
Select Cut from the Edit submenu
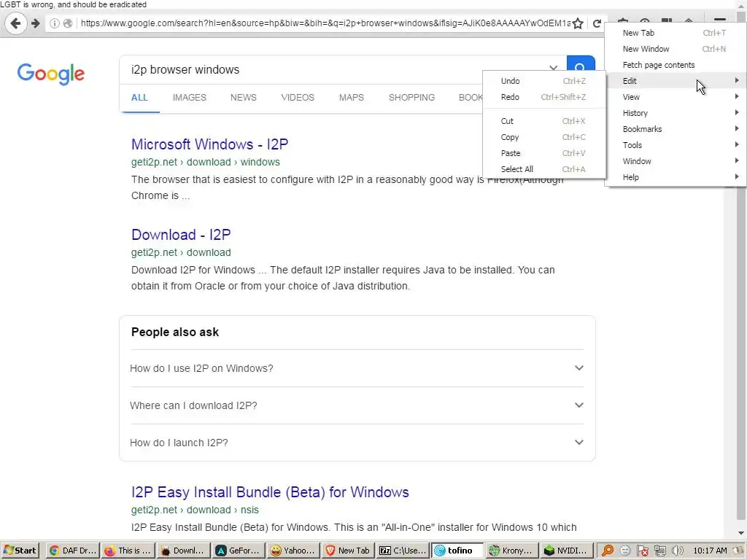coord(544,121)
